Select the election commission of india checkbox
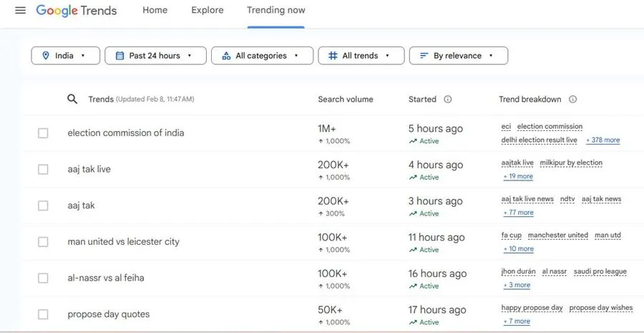The width and height of the screenshot is (644, 333). [43, 133]
